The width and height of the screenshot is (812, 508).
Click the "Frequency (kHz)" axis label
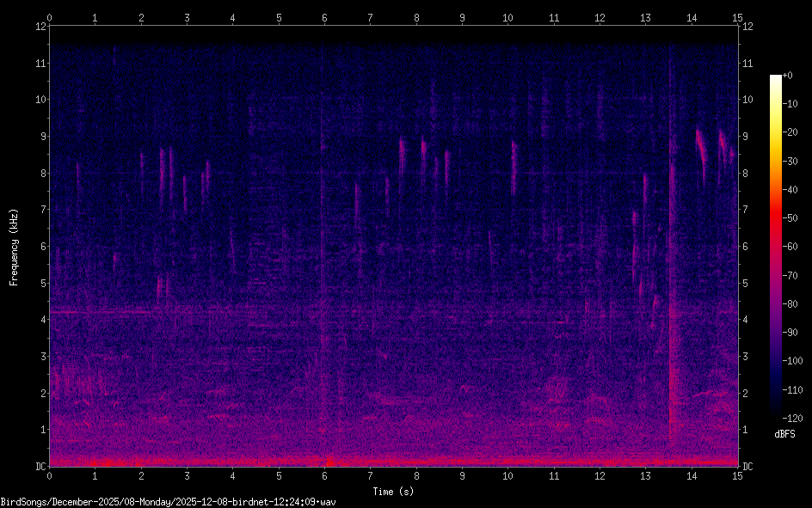tap(13, 247)
